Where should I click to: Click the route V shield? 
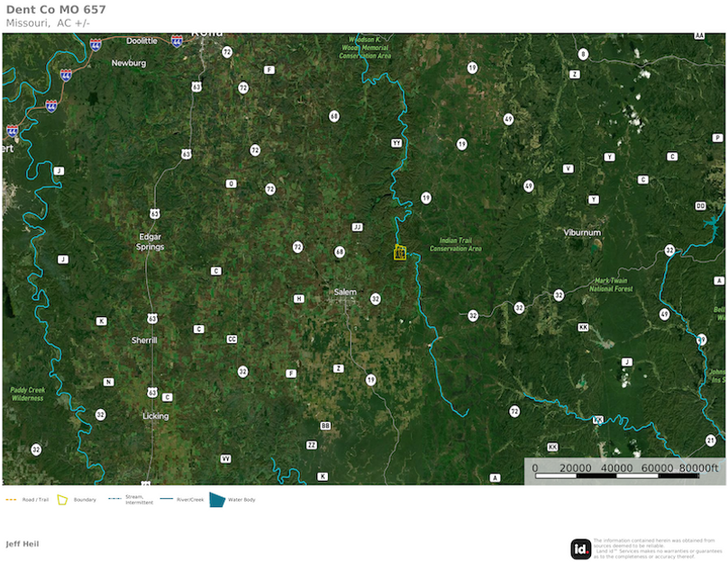point(569,168)
